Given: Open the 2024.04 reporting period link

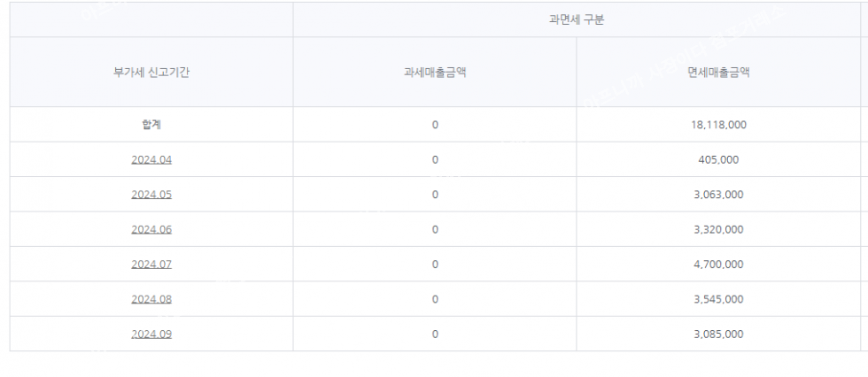Looking at the screenshot, I should [x=151, y=160].
